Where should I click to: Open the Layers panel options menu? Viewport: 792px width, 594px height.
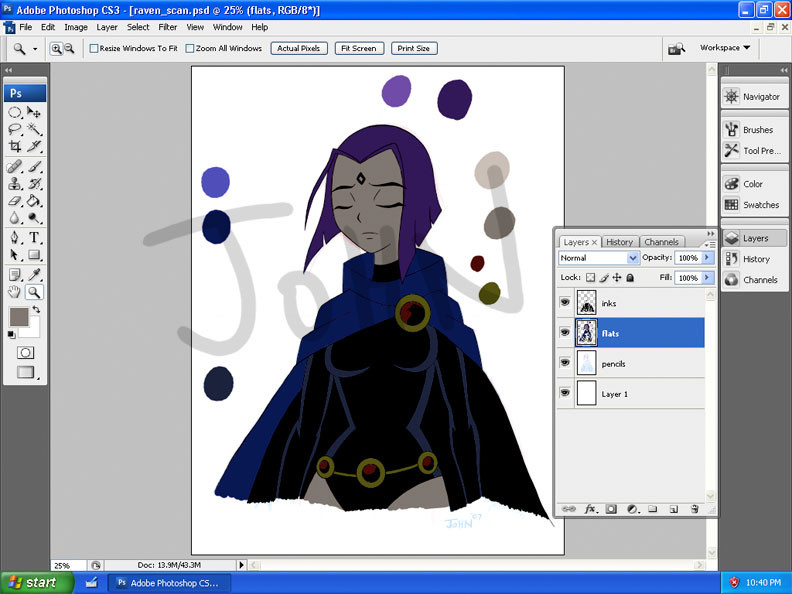(710, 244)
